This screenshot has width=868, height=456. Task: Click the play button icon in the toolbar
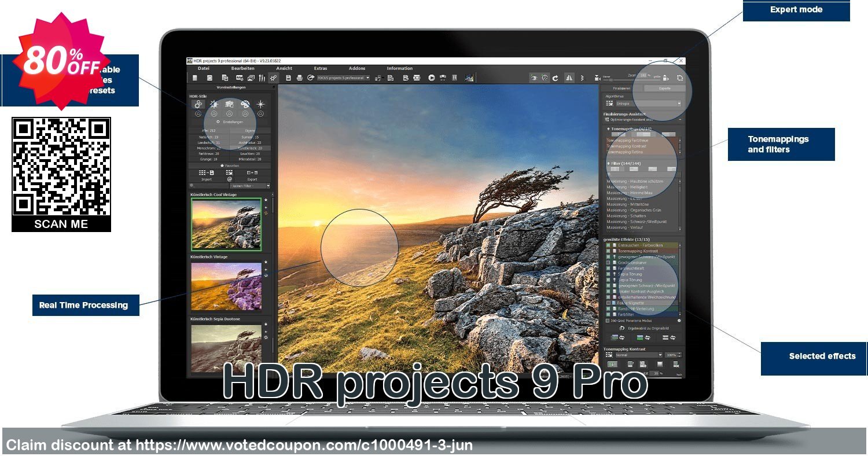(x=432, y=78)
